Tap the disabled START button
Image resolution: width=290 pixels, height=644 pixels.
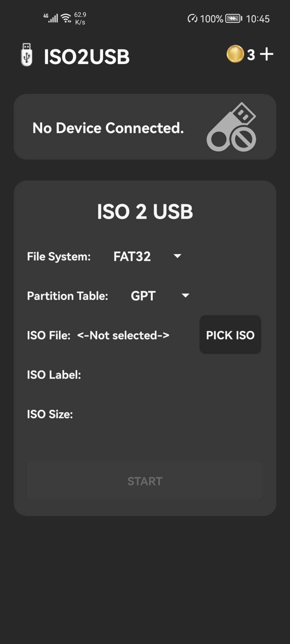click(145, 480)
